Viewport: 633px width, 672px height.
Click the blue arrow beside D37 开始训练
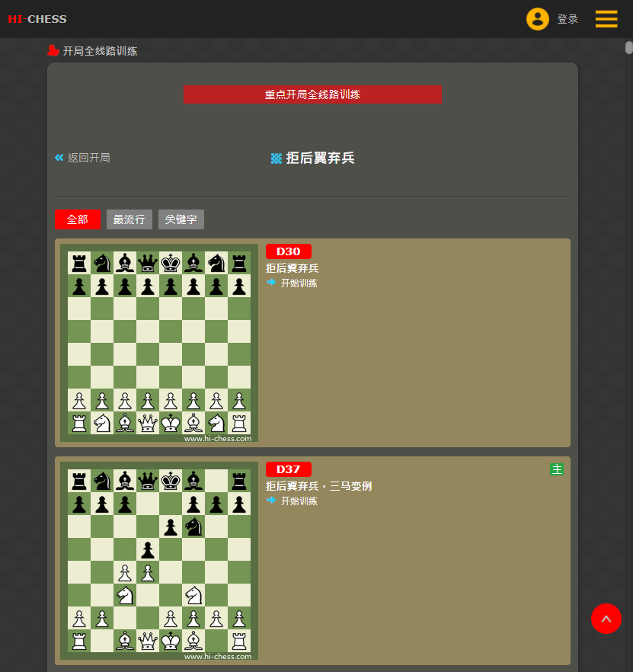pos(271,500)
